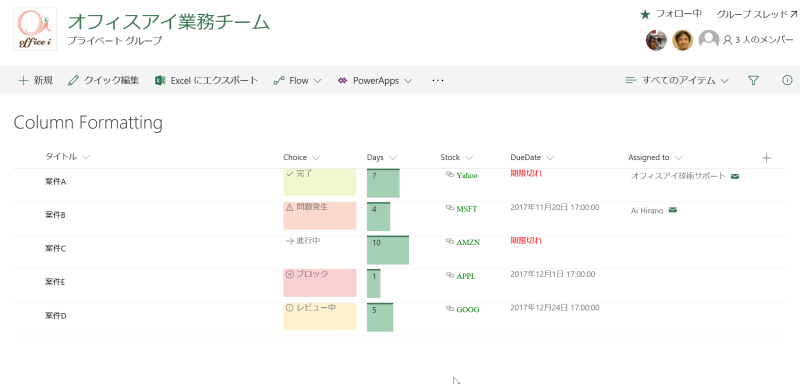Image resolution: width=800 pixels, height=384 pixels.
Task: Select the 案件A title
Action: click(56, 182)
